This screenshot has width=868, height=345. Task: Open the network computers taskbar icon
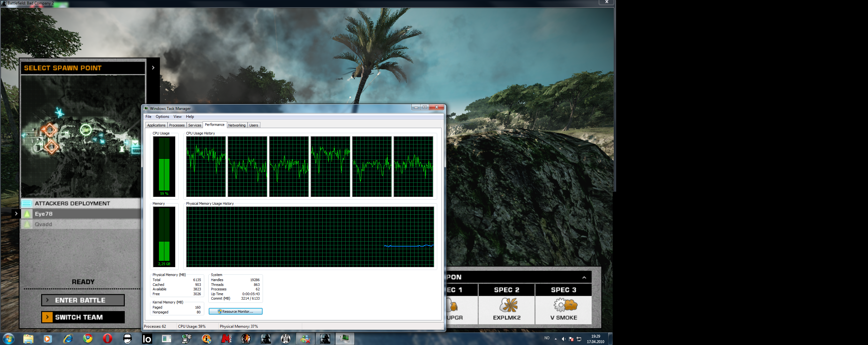[x=186, y=339]
